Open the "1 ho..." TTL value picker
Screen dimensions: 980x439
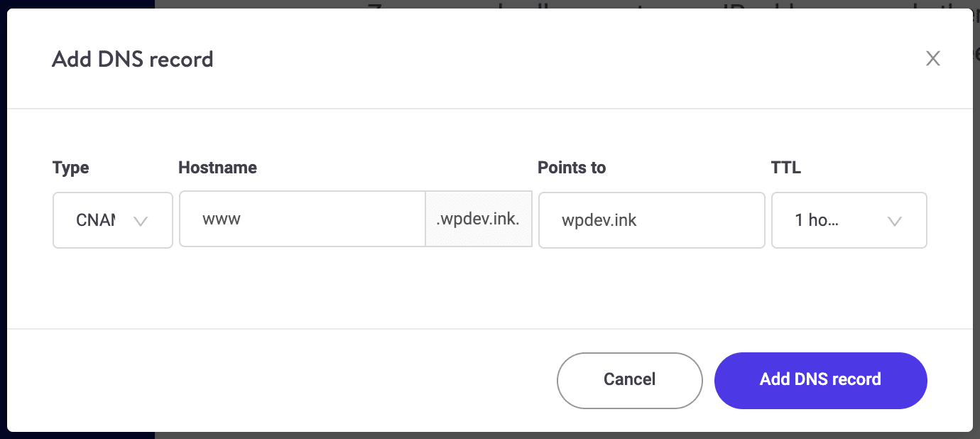(x=849, y=220)
